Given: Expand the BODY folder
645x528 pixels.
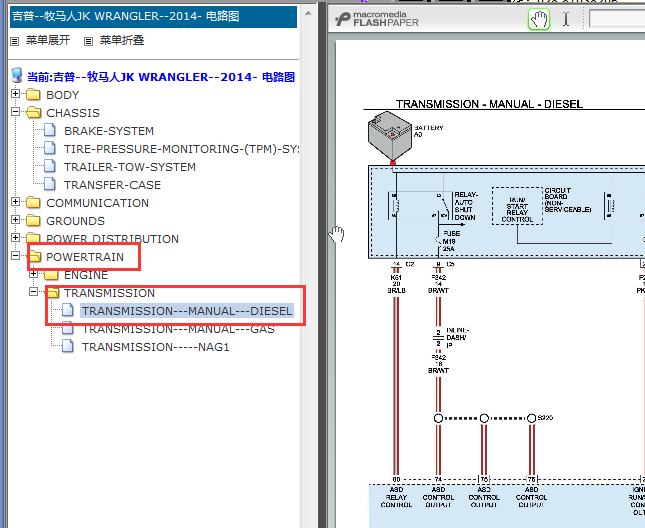Looking at the screenshot, I should pos(15,94).
